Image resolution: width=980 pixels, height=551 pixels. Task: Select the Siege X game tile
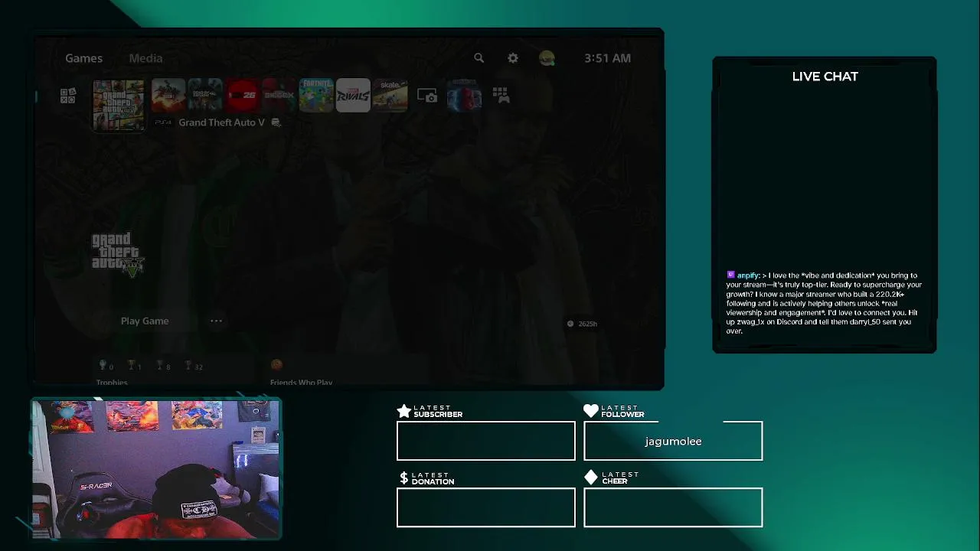coord(279,96)
